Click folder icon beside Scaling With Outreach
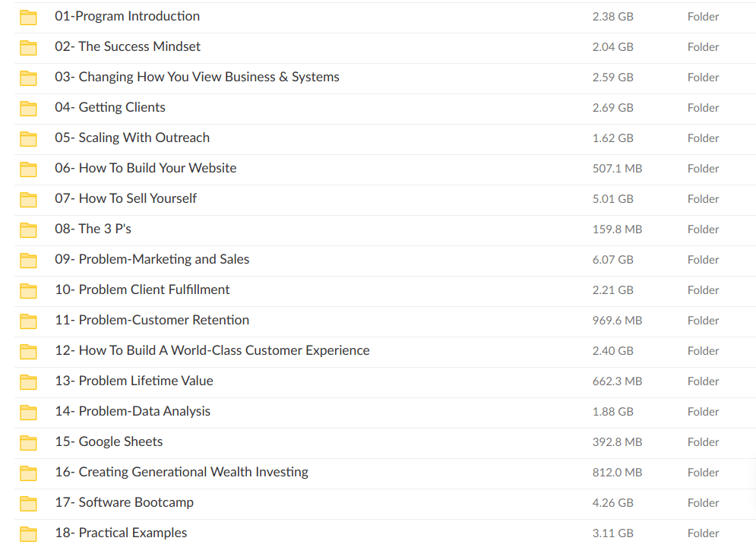Screen dimensions: 756x544 (28, 138)
